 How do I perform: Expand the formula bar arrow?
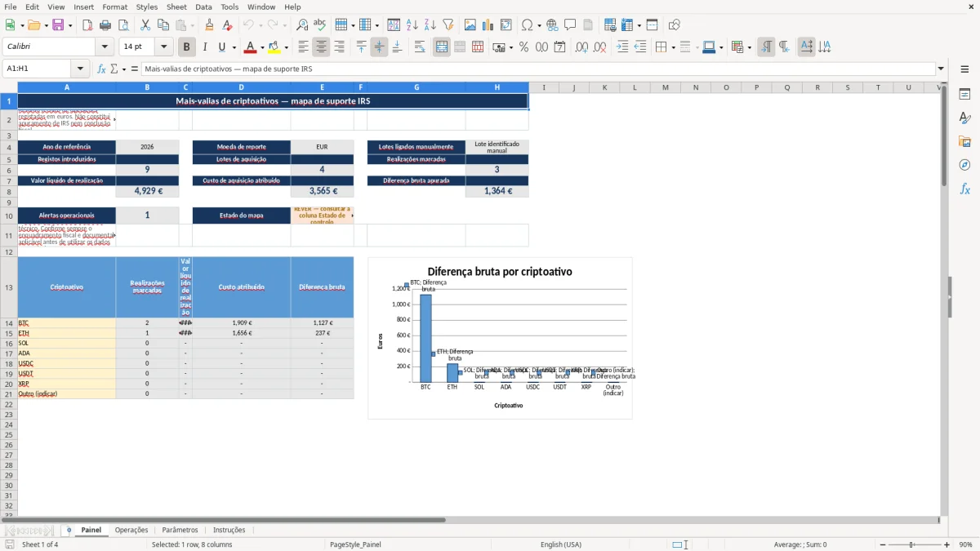[x=941, y=69]
